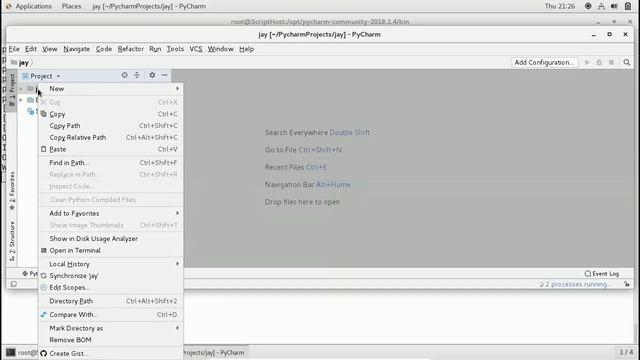Screen dimensions: 640x360
Task: Open the Run menu
Action: (155, 49)
